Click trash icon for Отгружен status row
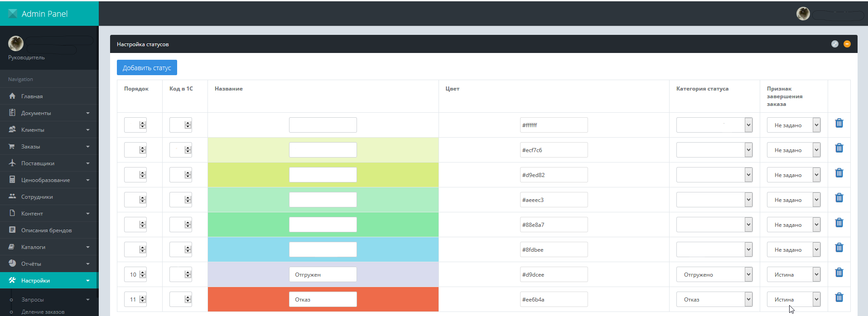 [839, 273]
